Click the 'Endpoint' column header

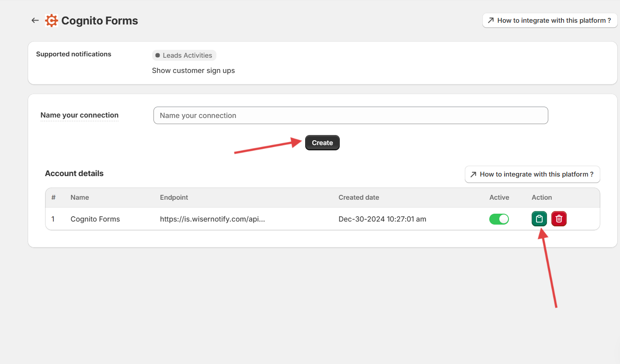tap(174, 198)
